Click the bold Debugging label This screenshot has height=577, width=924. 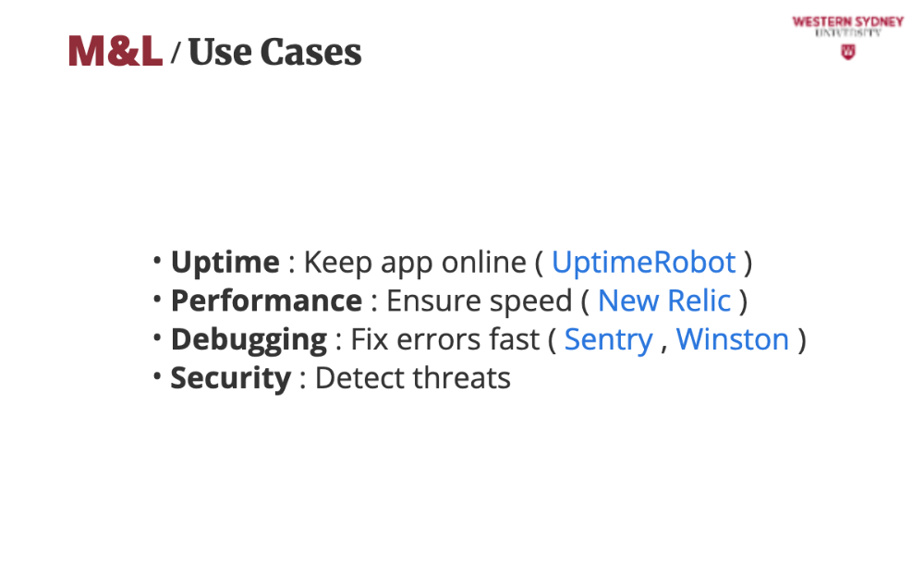pos(249,340)
